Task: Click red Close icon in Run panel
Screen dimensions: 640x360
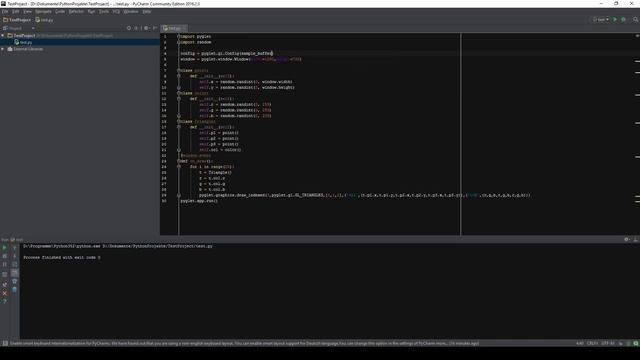Action: [x=4, y=293]
